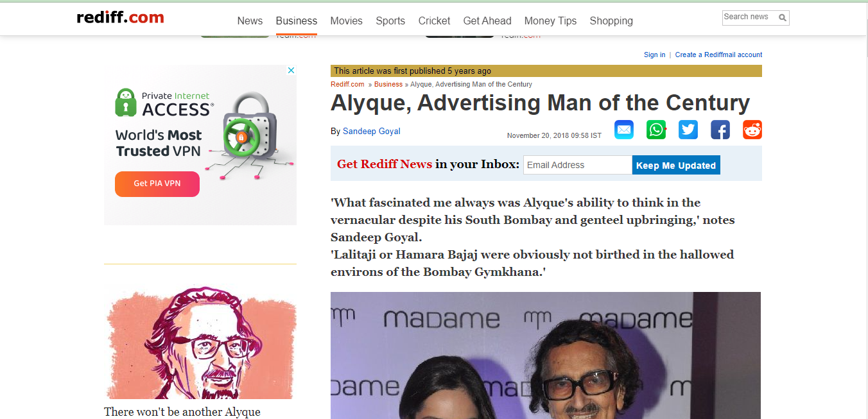The width and height of the screenshot is (868, 419).
Task: Share article on WhatsApp
Action: [x=656, y=130]
